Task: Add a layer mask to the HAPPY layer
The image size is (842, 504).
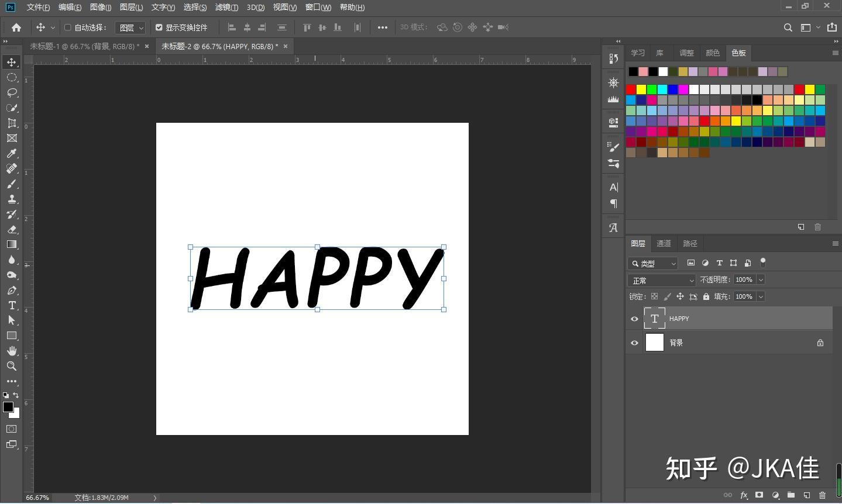Action: 759,495
